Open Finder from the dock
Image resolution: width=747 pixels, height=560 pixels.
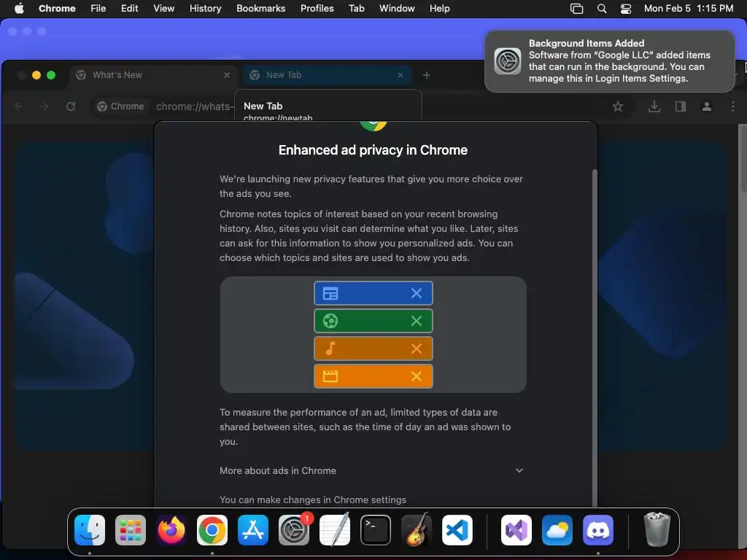(x=90, y=530)
